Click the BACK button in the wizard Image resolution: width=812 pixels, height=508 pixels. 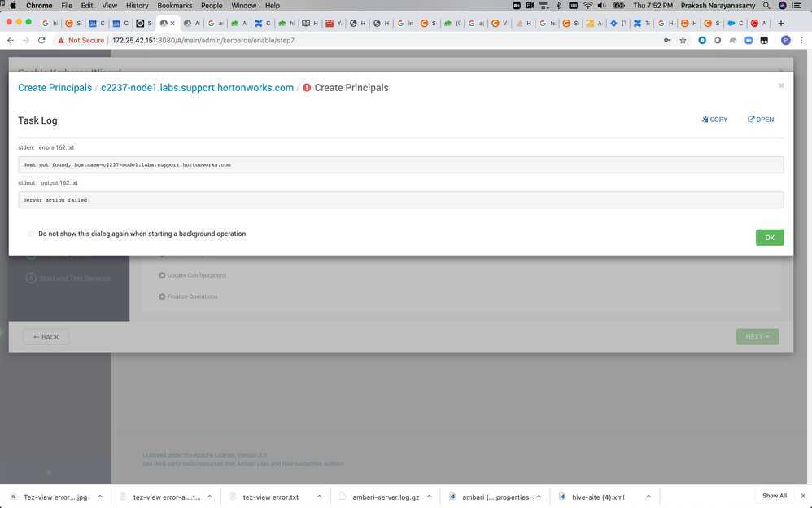(x=46, y=337)
